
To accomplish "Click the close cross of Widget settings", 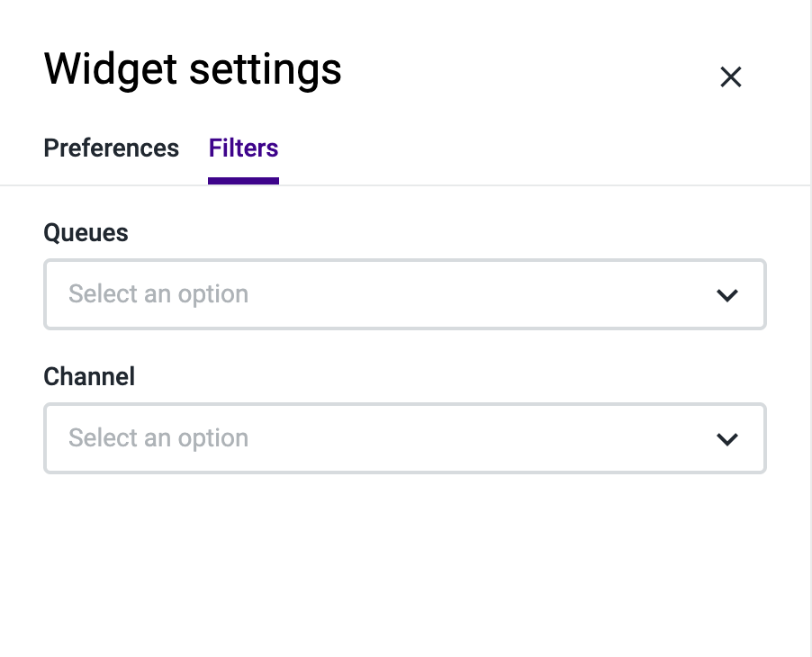I will pyautogui.click(x=730, y=77).
